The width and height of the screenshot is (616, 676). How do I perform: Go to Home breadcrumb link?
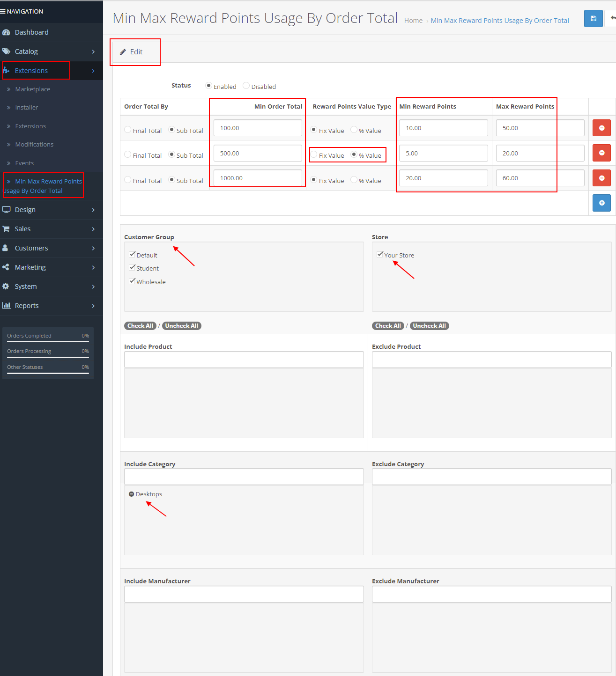(x=413, y=21)
